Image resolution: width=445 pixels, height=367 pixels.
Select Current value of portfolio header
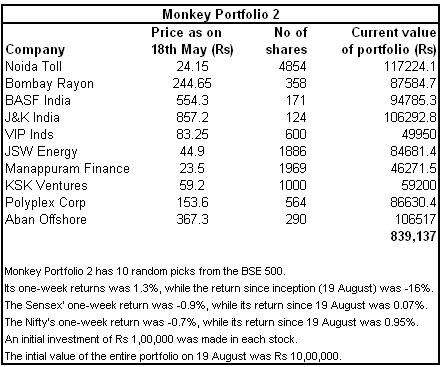click(389, 41)
